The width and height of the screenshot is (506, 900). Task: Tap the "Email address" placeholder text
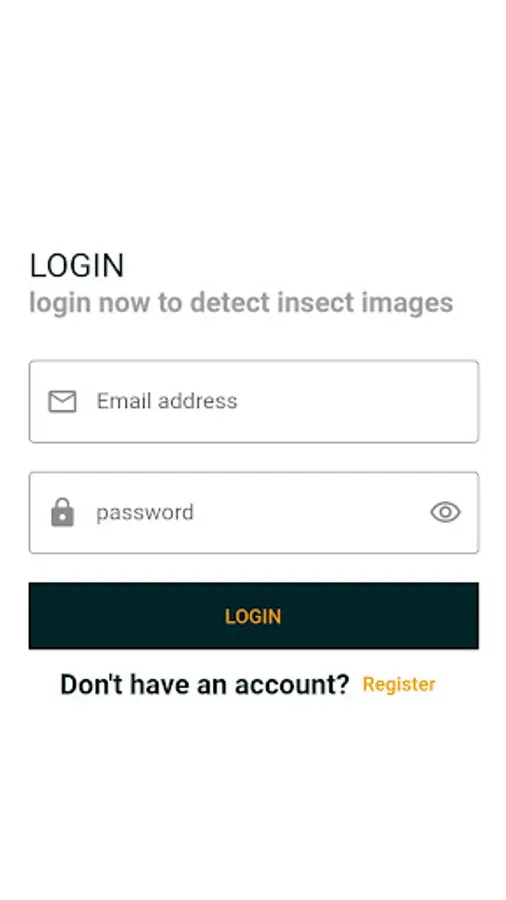(166, 401)
